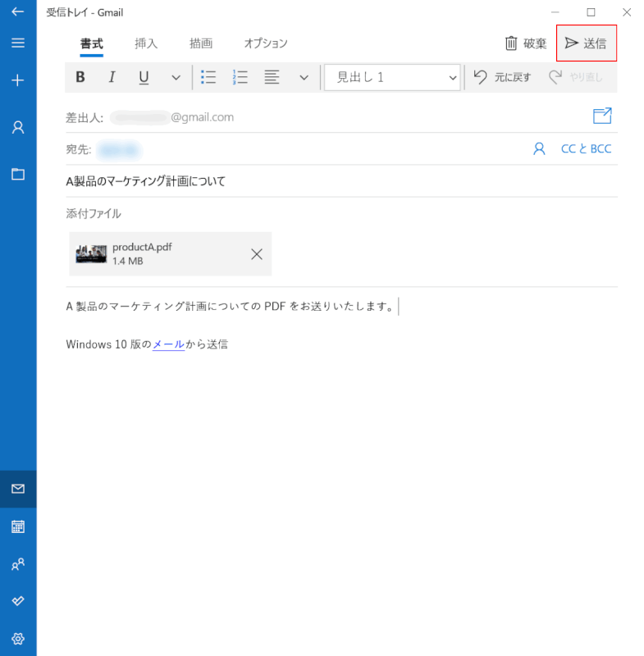Toggle italic formatting
The image size is (644, 656).
click(x=112, y=78)
